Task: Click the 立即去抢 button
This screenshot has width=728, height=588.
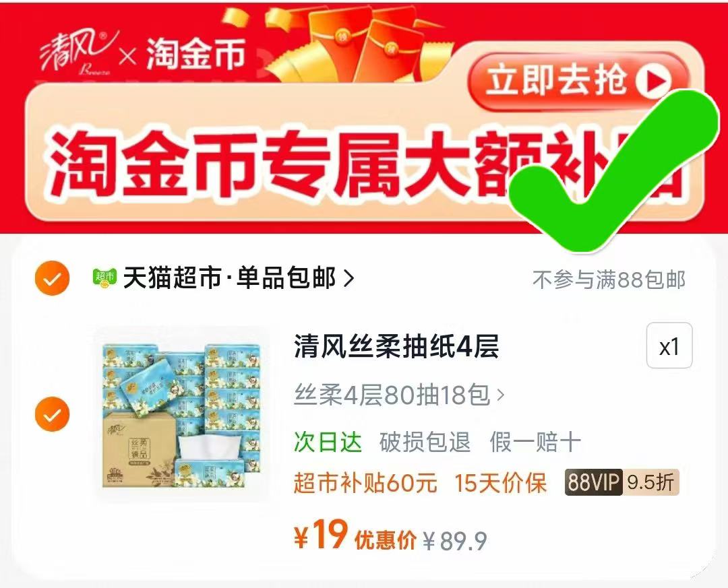Action: tap(577, 81)
